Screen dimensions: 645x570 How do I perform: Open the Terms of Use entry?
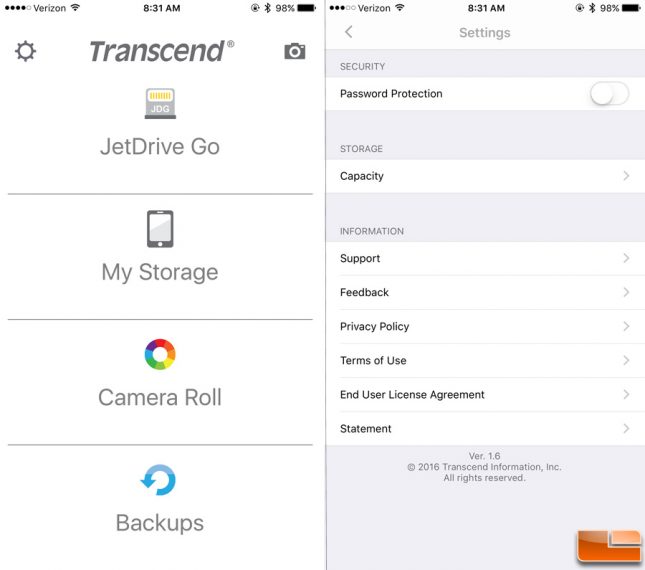485,361
